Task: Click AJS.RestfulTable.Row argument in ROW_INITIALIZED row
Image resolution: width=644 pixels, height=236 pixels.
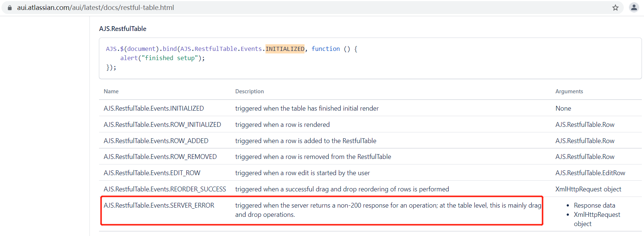Action: pos(585,125)
